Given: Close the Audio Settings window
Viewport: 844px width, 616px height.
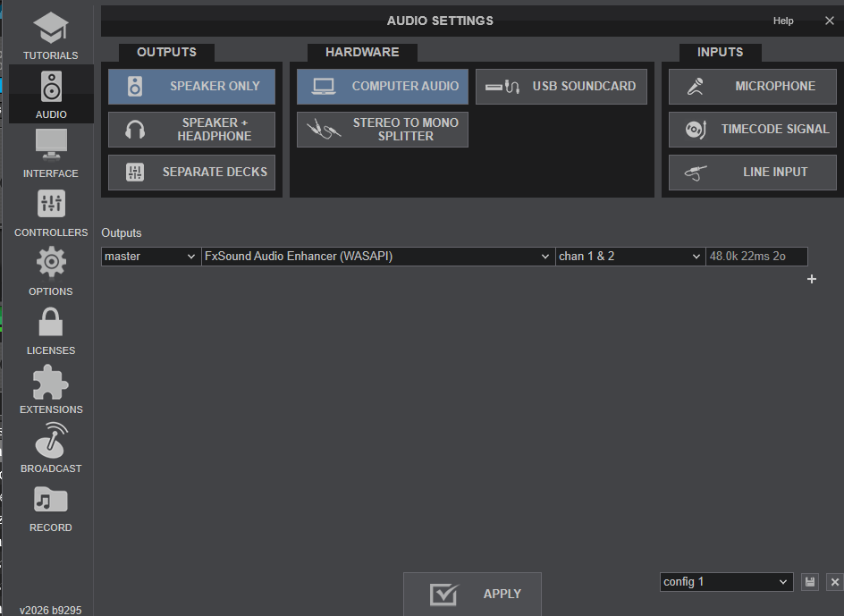Looking at the screenshot, I should click(x=830, y=21).
